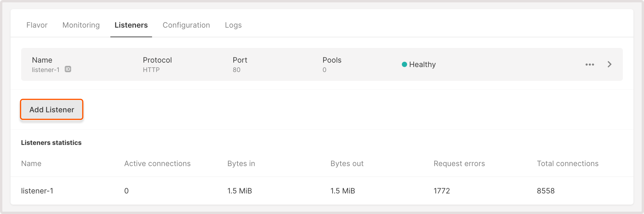Viewport: 644px width, 214px height.
Task: Click the Add Listener button
Action: point(52,109)
